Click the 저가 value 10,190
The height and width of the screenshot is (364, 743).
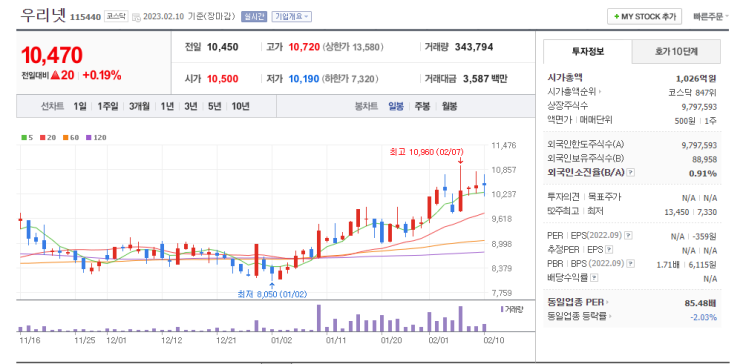304,79
